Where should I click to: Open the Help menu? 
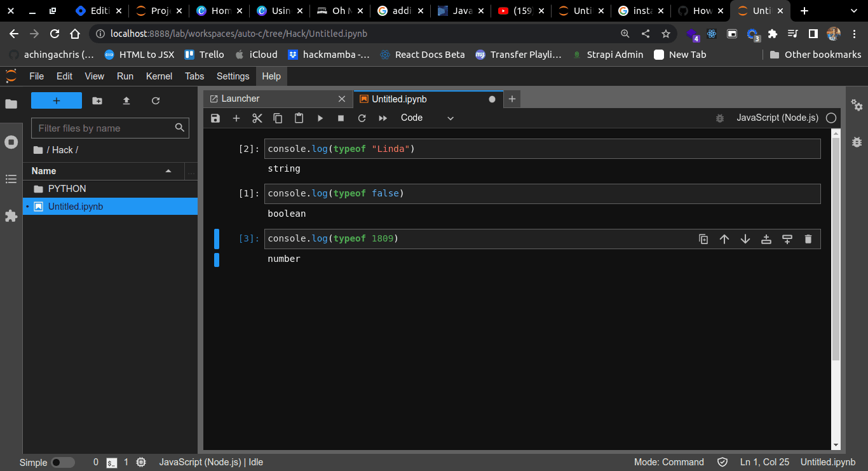click(x=271, y=76)
